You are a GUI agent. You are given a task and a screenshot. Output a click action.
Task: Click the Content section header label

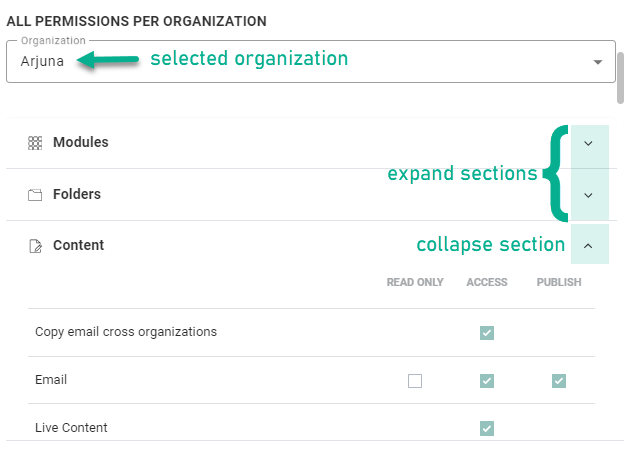tap(79, 245)
